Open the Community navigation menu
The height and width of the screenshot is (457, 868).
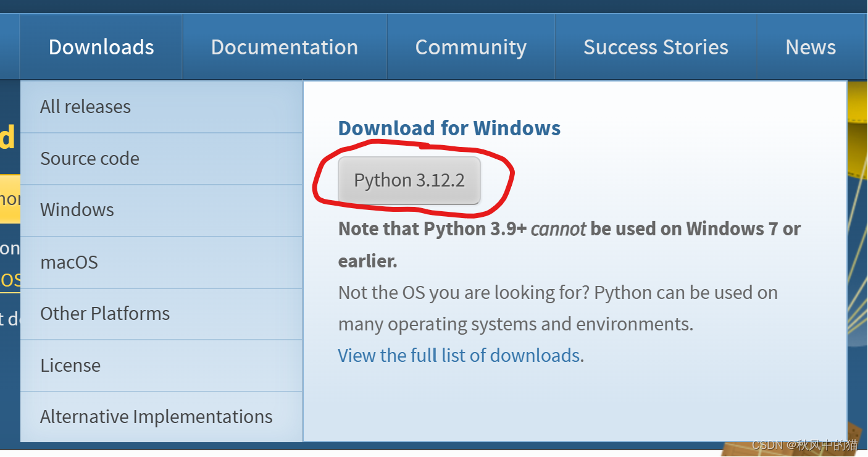tap(471, 47)
